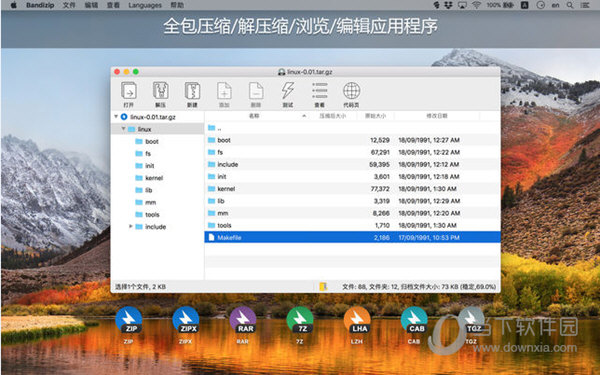Image resolution: width=600 pixels, height=375 pixels.
Task: Click the teal CAB format icon
Action: [414, 320]
